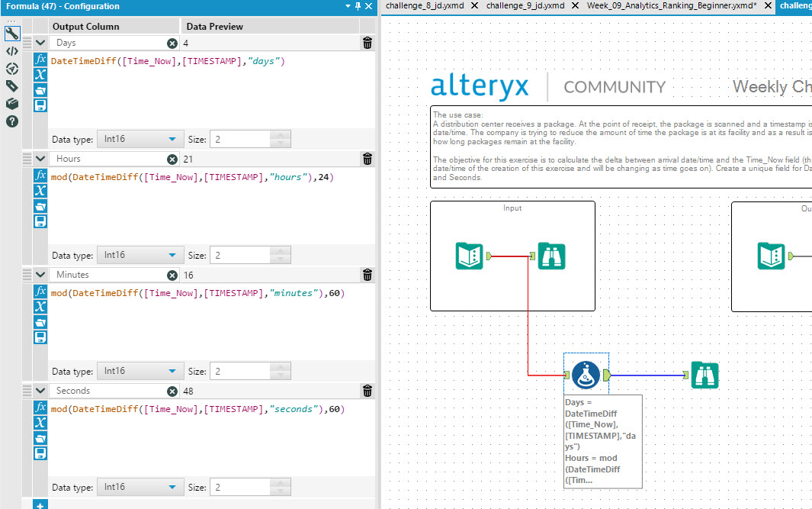Click the columns X icon for Hours expression

(40, 191)
